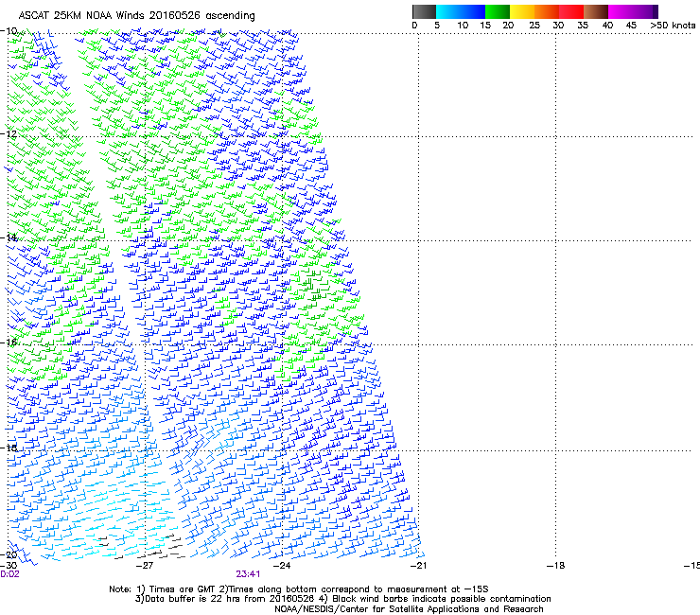700x615 pixels.
Task: Click the '35' legend scale number
Action: (583, 26)
